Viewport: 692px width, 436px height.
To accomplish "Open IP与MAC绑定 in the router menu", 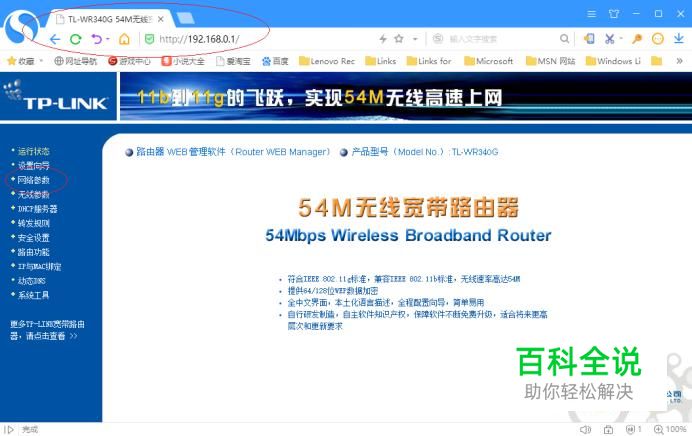I will (39, 267).
